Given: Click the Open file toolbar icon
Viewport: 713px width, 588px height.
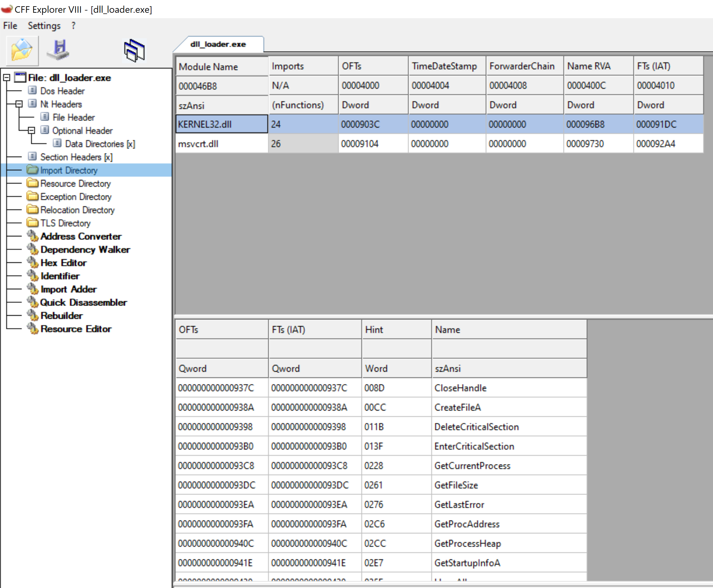Looking at the screenshot, I should 22,50.
